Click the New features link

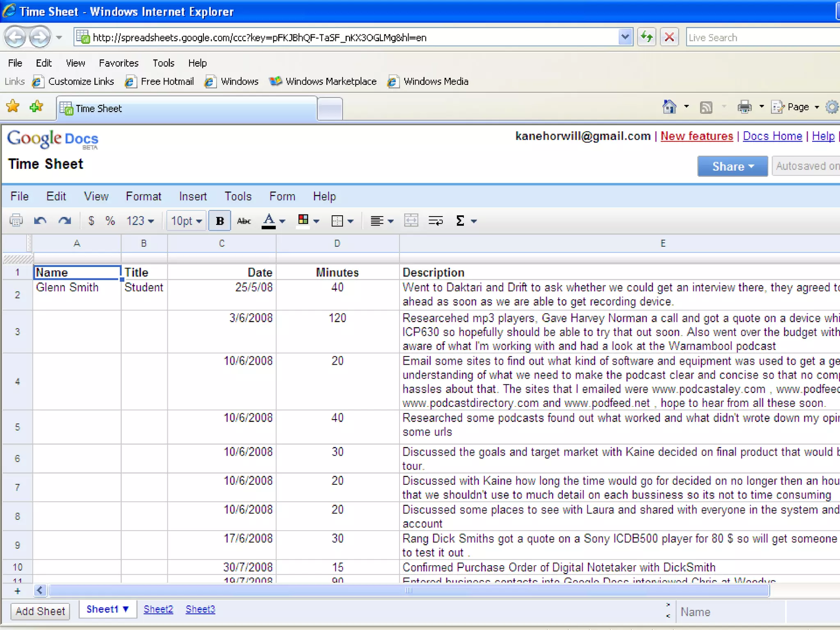click(x=696, y=136)
